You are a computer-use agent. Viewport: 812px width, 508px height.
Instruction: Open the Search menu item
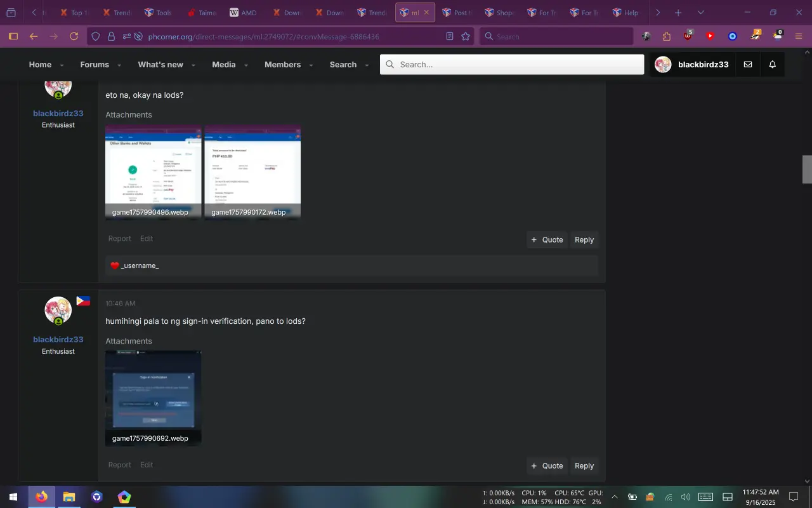pos(343,64)
